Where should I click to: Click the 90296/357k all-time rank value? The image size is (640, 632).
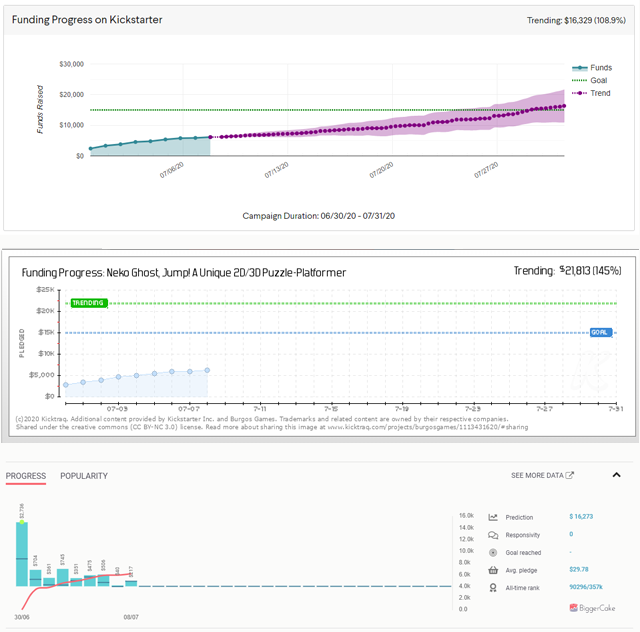(x=586, y=587)
